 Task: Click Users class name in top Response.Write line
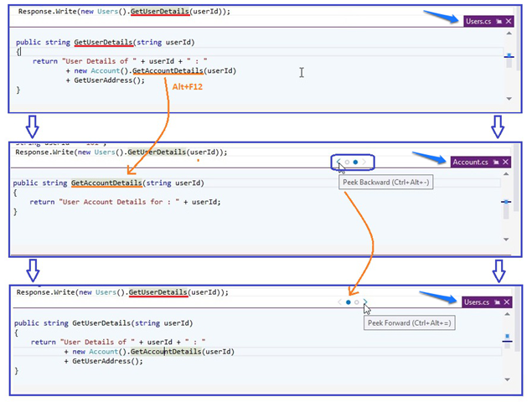[107, 12]
